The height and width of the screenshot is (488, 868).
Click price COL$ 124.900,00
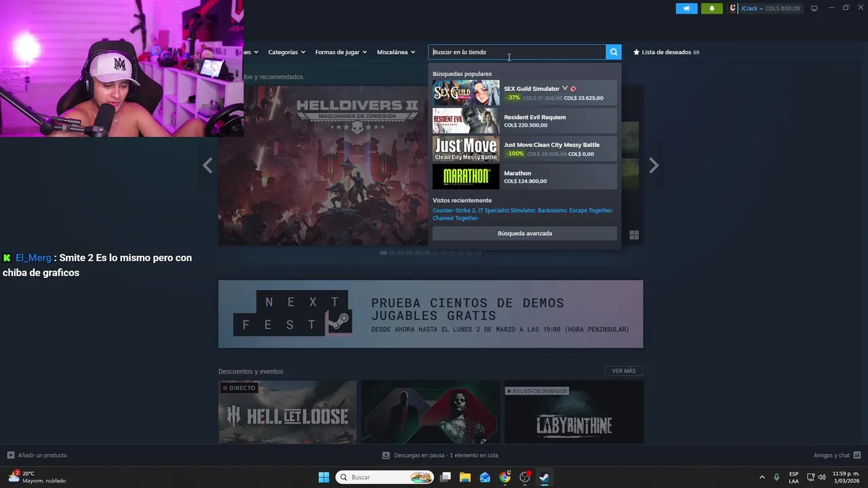point(526,181)
